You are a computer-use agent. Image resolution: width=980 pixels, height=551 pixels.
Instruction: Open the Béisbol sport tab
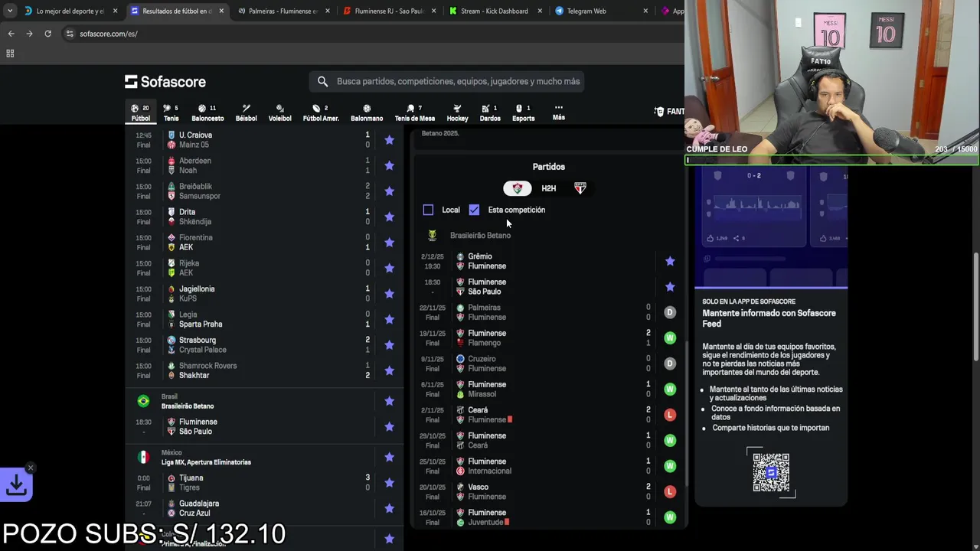246,113
